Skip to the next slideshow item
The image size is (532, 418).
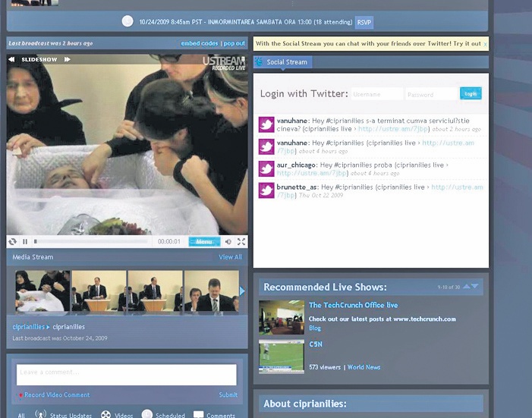tap(68, 59)
